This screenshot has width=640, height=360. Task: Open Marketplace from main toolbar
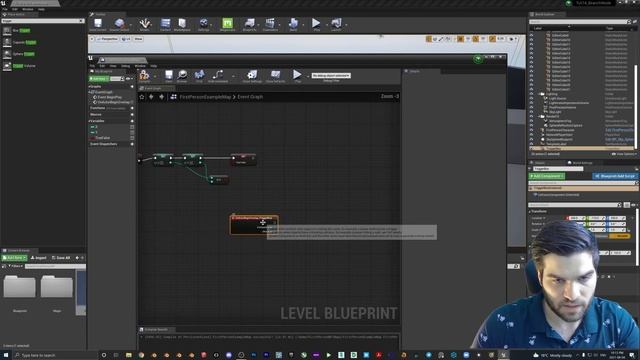pos(182,24)
